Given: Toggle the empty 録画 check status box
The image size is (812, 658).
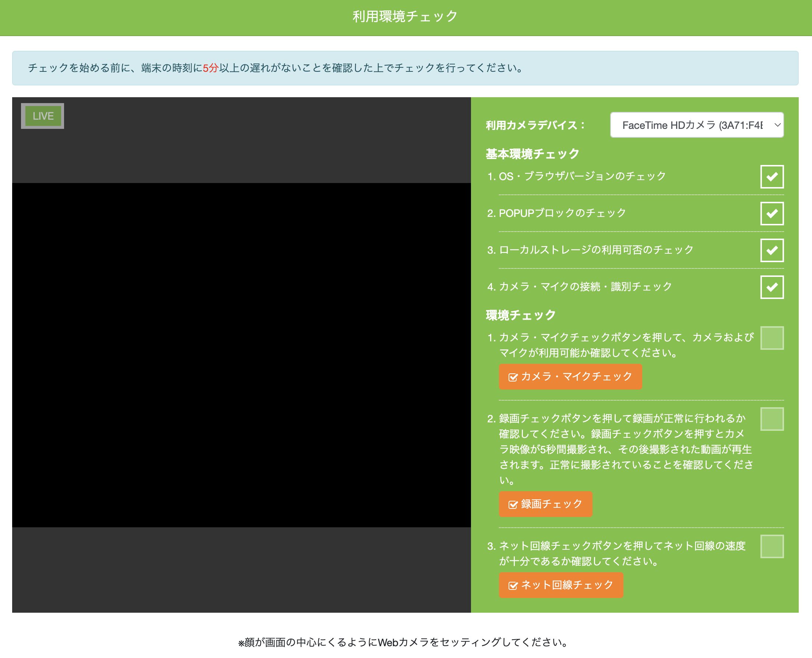Looking at the screenshot, I should [x=772, y=419].
